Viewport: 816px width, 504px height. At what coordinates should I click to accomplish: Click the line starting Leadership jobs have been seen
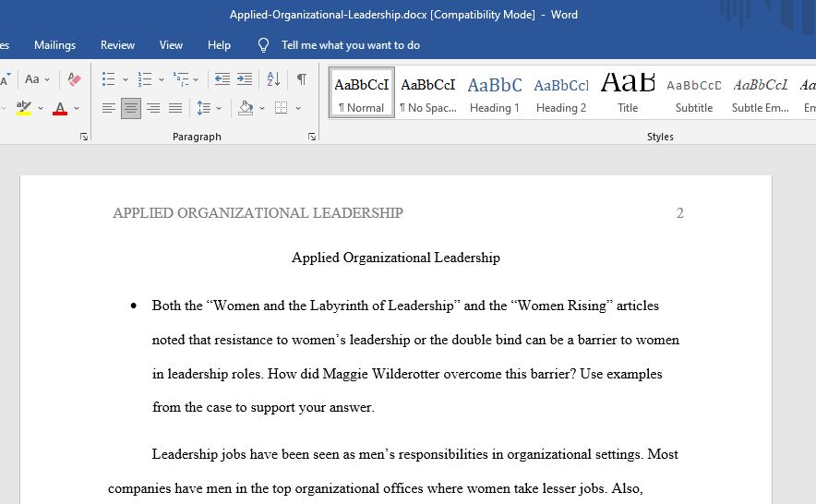click(x=414, y=454)
